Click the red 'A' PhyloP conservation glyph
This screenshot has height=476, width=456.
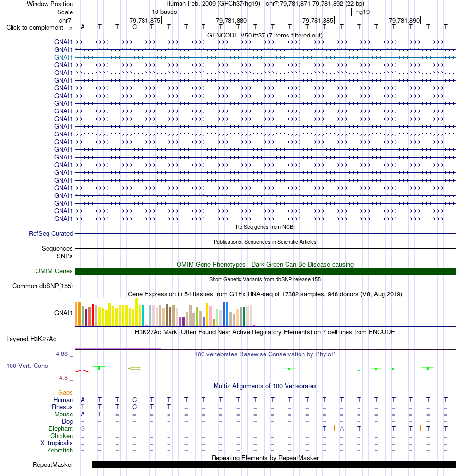(83, 371)
